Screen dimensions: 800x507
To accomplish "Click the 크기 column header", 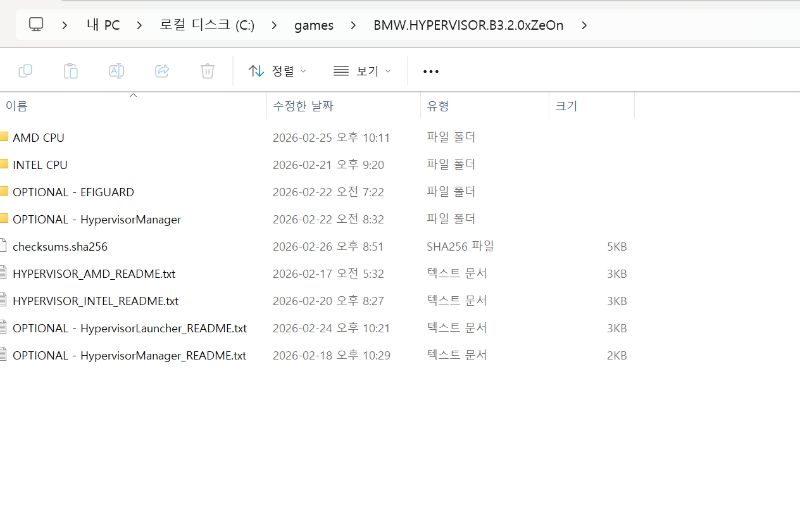I will [566, 105].
